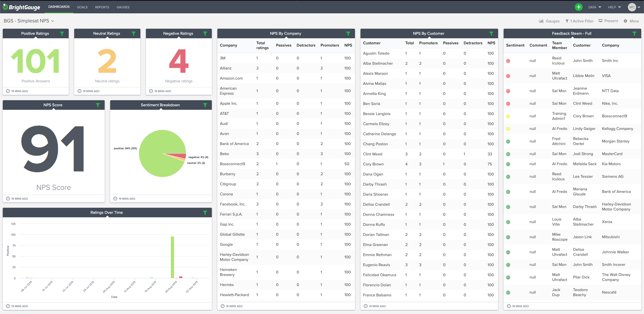Image resolution: width=644 pixels, height=314 pixels.
Task: Click filter icon on Ratings Over Time
Action: pos(205,213)
